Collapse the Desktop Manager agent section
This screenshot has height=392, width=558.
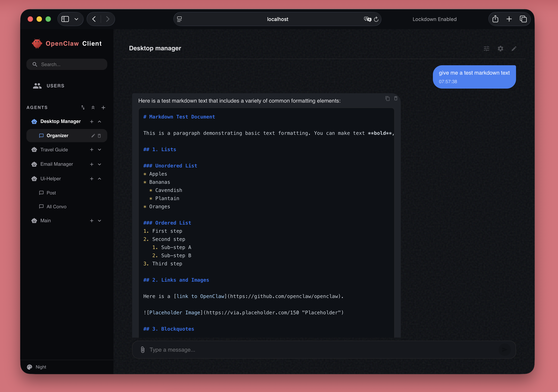tap(99, 122)
